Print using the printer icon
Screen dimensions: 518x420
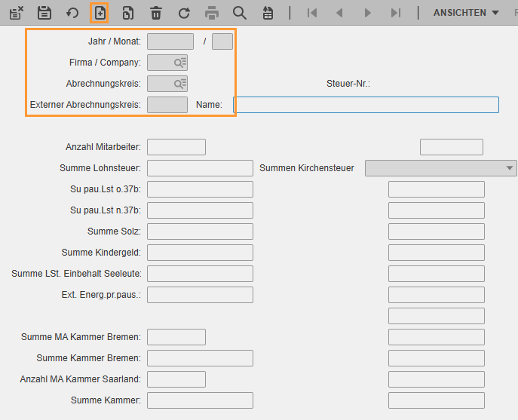(212, 14)
